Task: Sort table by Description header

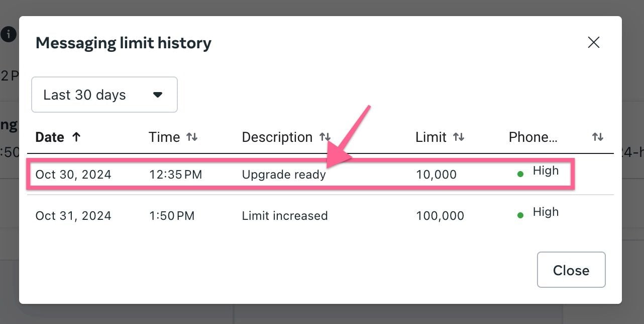Action: (277, 137)
